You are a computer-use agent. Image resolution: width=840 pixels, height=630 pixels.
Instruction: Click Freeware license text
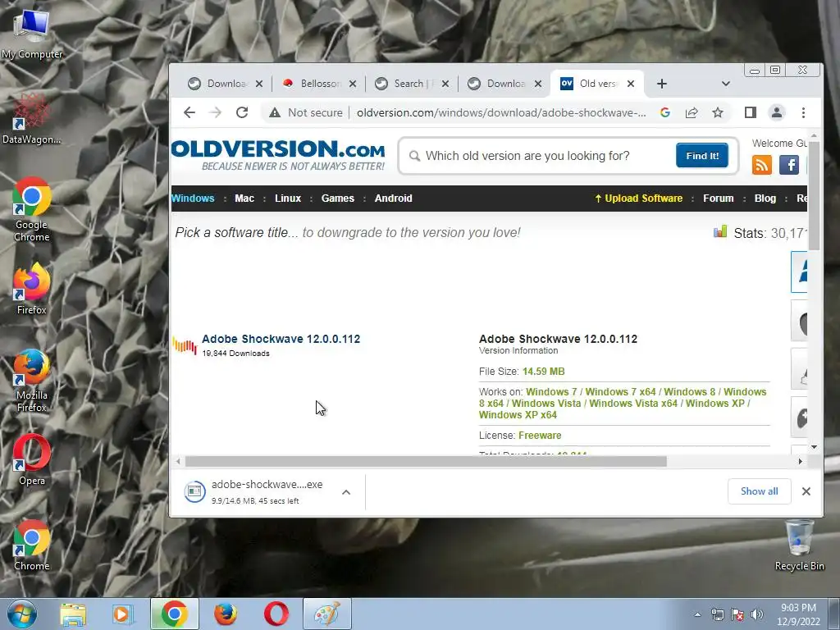click(540, 436)
